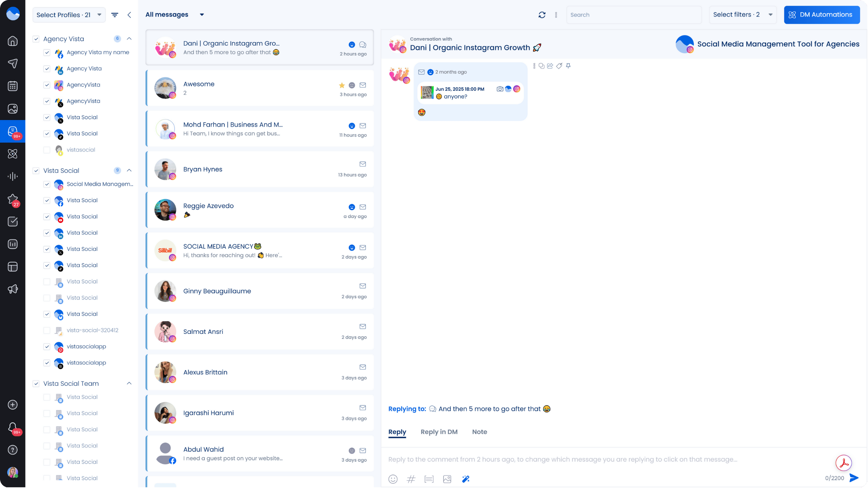Open the calendar icon in the sidebar

(x=13, y=86)
